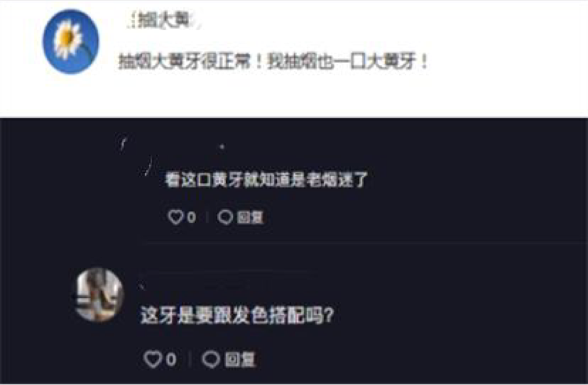Open the daisy flower profile avatar
The width and height of the screenshot is (588, 385).
(71, 41)
